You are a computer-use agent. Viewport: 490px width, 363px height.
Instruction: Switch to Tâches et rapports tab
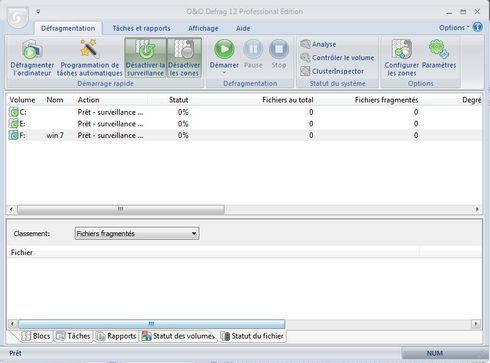(x=141, y=28)
